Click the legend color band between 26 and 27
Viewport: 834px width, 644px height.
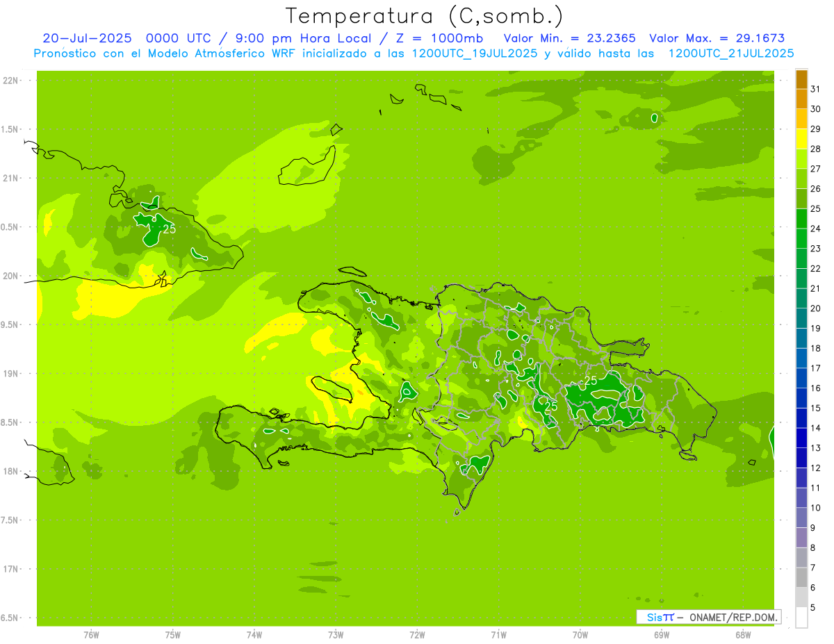click(x=801, y=179)
